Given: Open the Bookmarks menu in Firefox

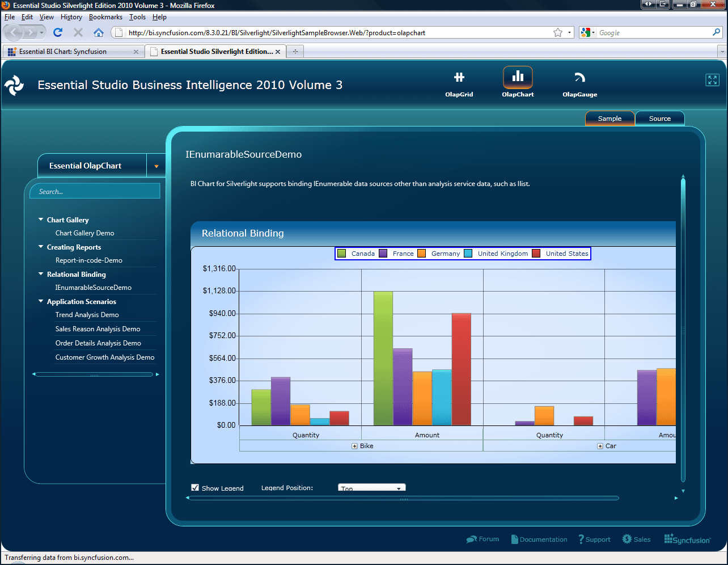Looking at the screenshot, I should 105,17.
